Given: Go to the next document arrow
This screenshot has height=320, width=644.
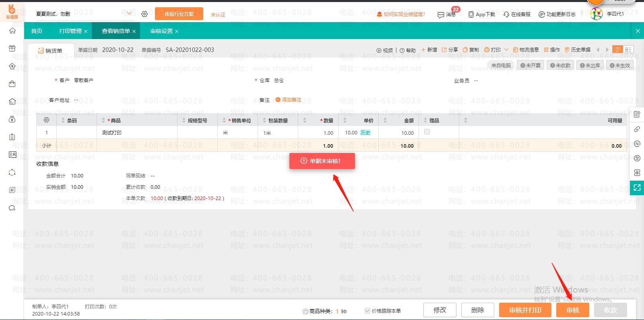Looking at the screenshot, I should pos(607,50).
